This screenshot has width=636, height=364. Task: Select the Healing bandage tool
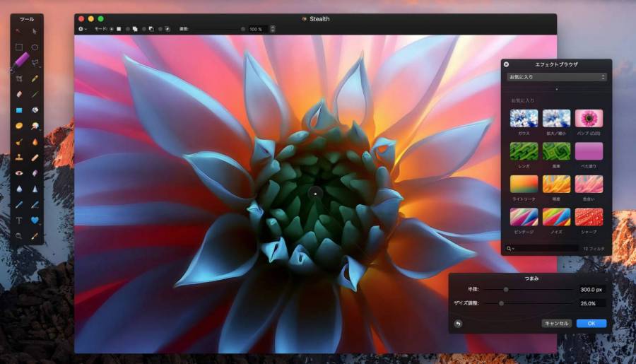(x=35, y=158)
